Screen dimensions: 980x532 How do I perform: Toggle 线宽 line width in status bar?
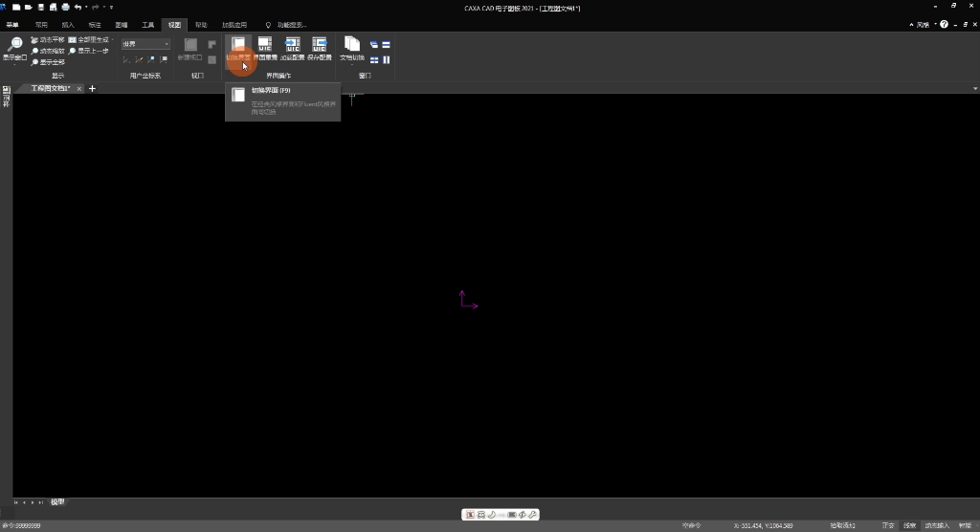coord(909,525)
